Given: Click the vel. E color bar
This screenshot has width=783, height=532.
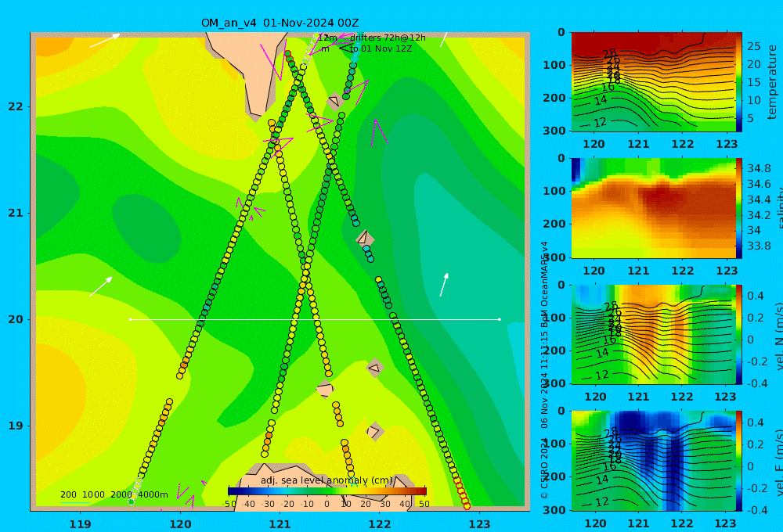Looking at the screenshot, I should (x=739, y=461).
